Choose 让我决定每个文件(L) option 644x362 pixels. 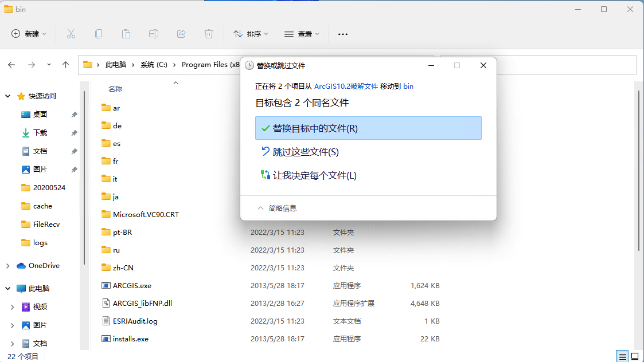[x=368, y=175]
